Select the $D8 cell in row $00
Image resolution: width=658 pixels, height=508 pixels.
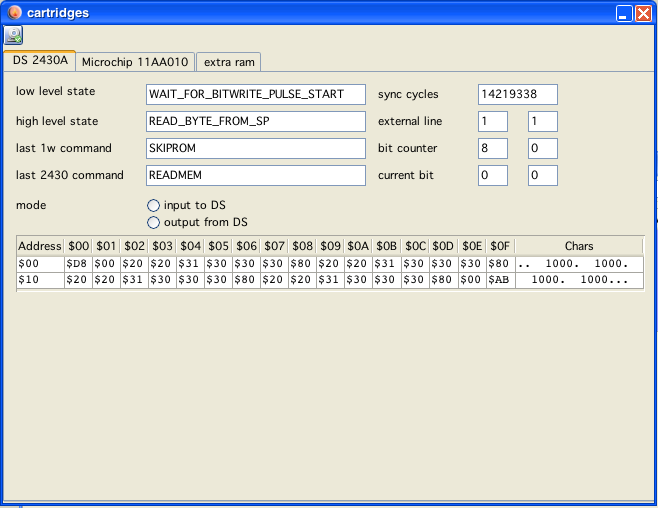tap(78, 263)
